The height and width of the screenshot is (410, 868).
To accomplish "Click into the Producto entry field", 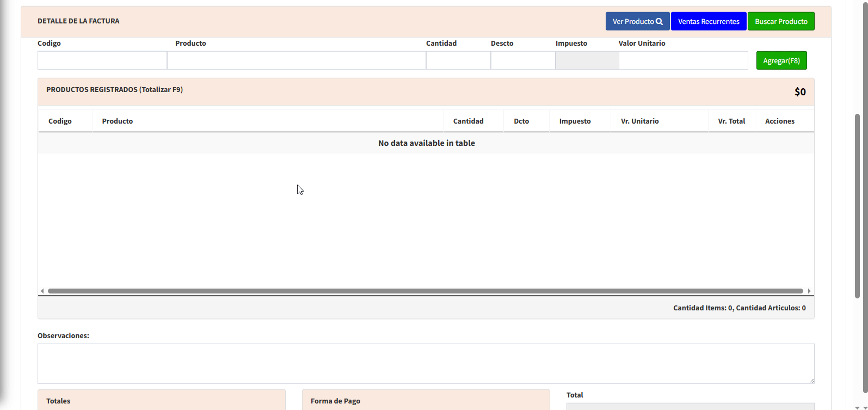I will click(x=296, y=60).
